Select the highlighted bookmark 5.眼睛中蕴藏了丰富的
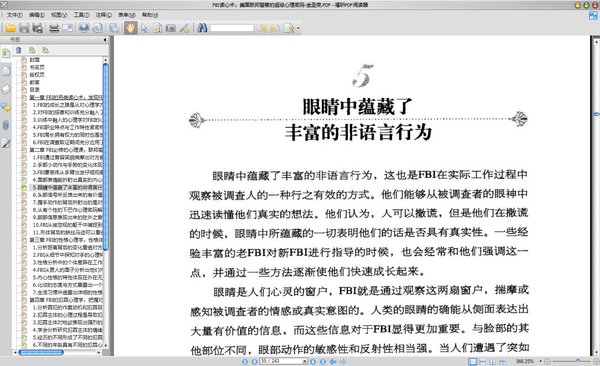Image resolution: width=600 pixels, height=366 pixels. click(x=67, y=187)
